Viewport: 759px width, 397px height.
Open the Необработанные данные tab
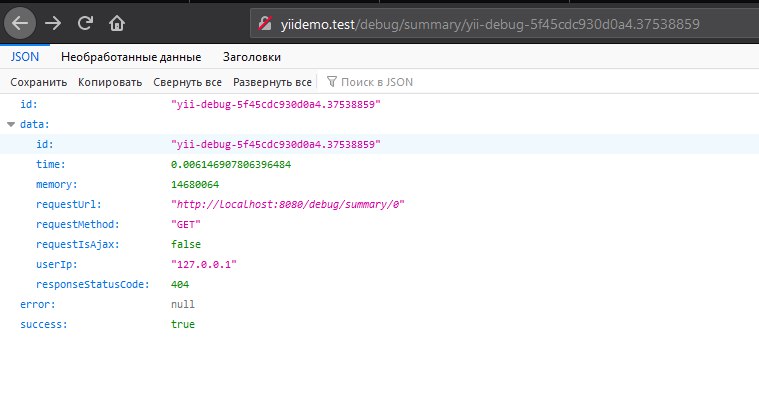(x=131, y=57)
